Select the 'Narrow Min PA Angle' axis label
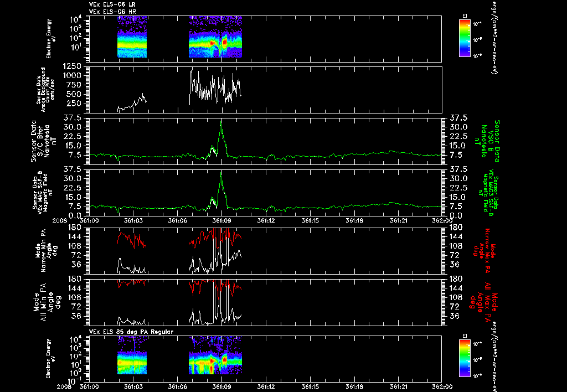The image size is (567, 392). [x=45, y=250]
